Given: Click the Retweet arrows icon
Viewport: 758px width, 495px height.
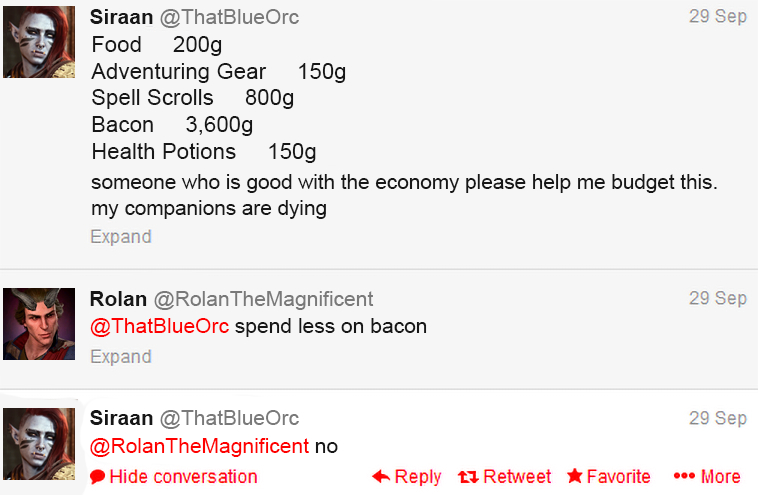Looking at the screenshot, I should point(467,477).
